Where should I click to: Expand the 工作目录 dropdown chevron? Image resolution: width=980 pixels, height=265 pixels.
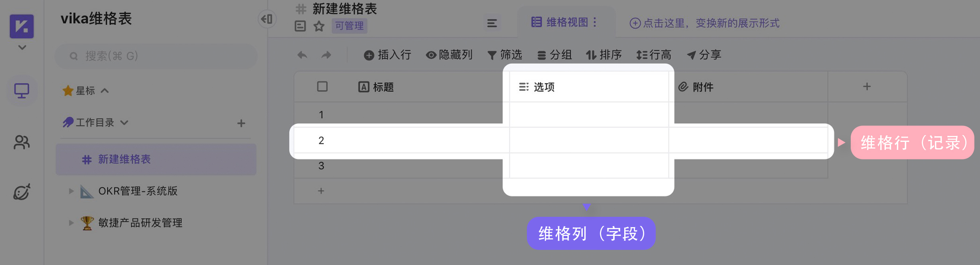[x=124, y=123]
